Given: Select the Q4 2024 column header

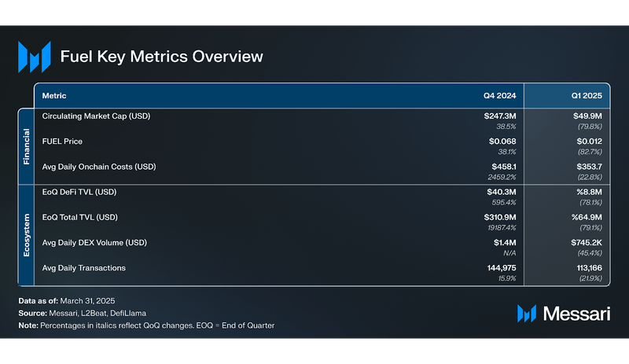Looking at the screenshot, I should point(499,95).
